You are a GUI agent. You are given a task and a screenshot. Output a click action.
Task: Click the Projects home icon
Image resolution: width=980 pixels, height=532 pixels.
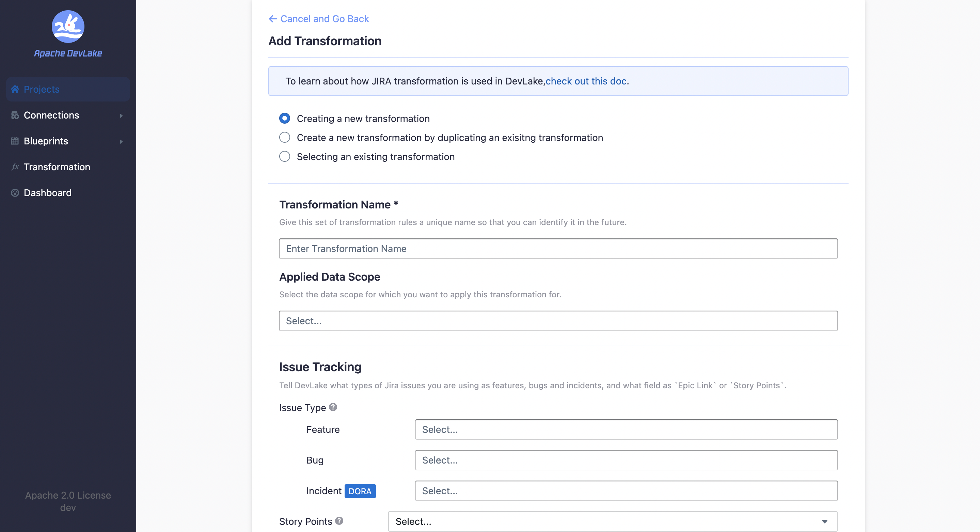pos(15,90)
